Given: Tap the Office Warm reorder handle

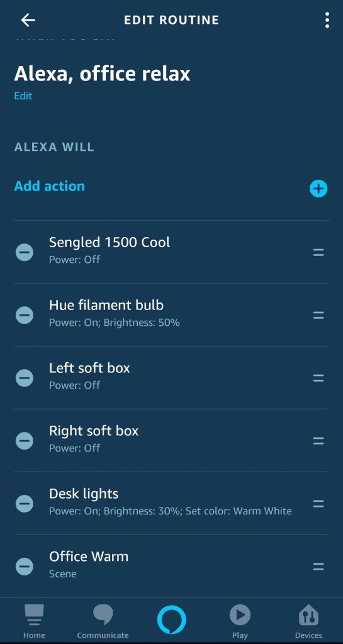Looking at the screenshot, I should (x=318, y=567).
